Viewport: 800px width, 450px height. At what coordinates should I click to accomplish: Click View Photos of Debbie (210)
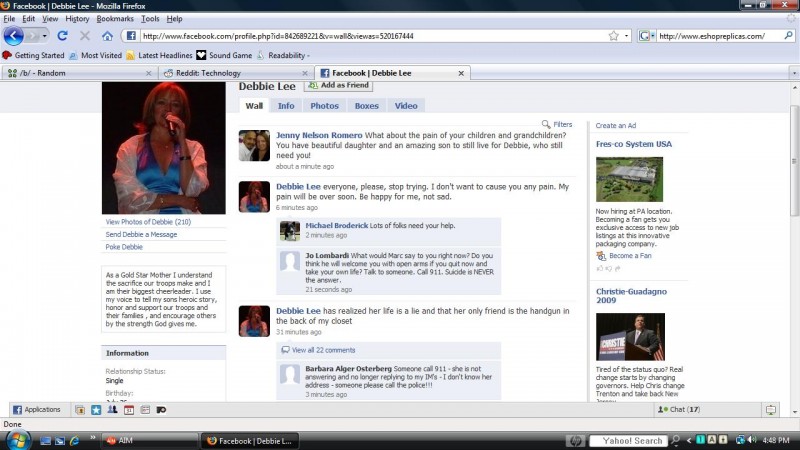148,222
